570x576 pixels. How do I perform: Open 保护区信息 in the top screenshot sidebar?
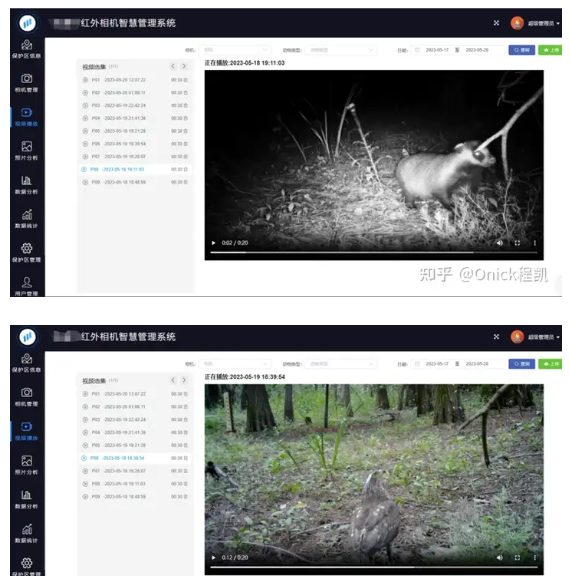pos(26,49)
